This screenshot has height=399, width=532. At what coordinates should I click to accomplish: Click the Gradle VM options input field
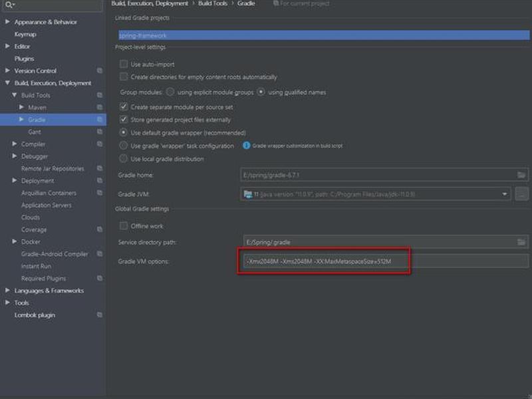(x=386, y=261)
